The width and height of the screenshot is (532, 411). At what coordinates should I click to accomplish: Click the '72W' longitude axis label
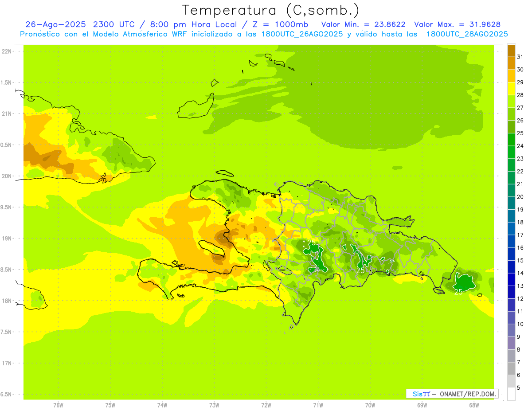266,405
